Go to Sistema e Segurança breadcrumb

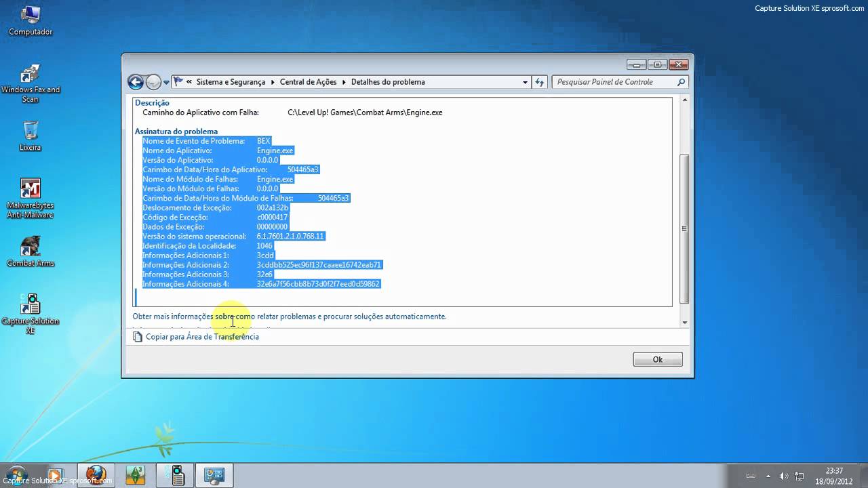[x=231, y=82]
